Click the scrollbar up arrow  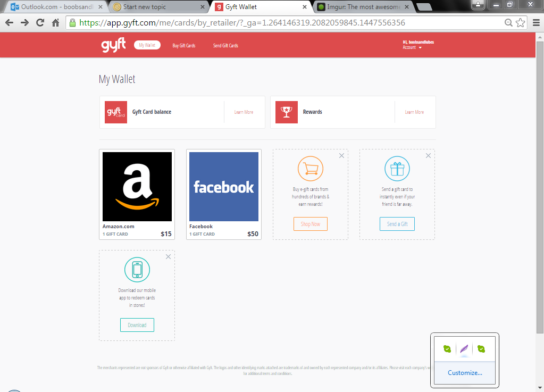point(540,36)
